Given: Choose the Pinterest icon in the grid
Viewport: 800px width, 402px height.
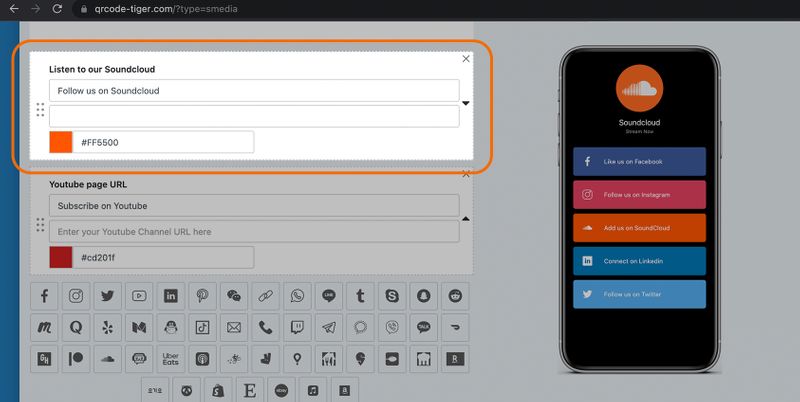Looking at the screenshot, I should click(203, 296).
